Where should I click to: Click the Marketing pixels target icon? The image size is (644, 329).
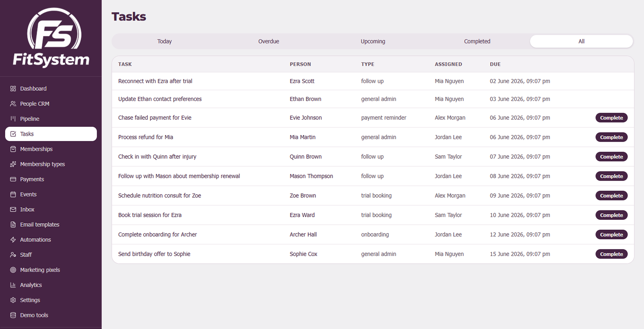[x=13, y=270]
